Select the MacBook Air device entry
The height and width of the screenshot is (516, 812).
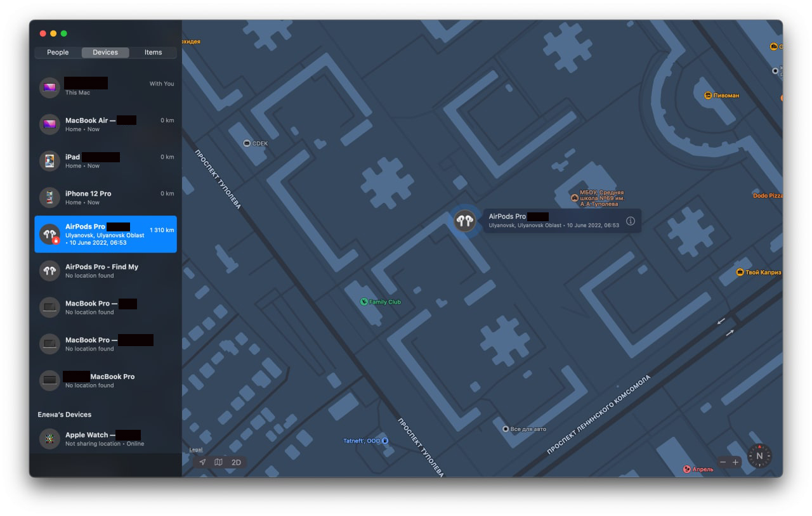pos(105,124)
